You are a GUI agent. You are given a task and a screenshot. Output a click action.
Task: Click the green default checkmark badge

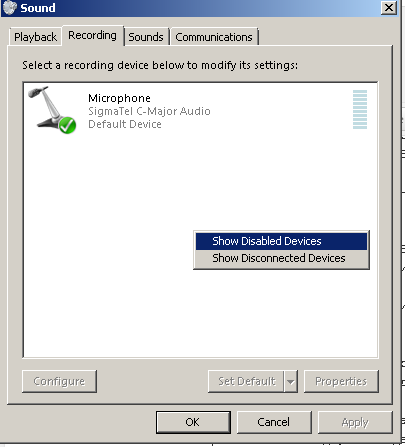67,125
